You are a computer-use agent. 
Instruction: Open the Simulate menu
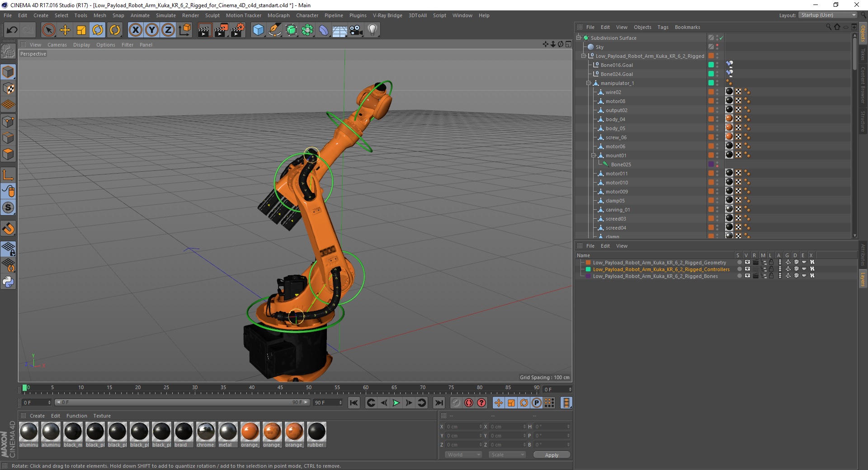(x=166, y=15)
